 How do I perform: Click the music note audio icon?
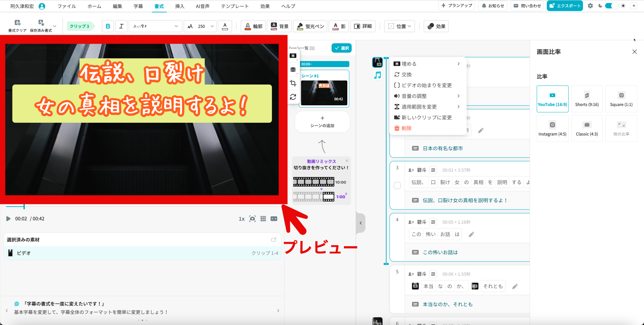coord(377,75)
